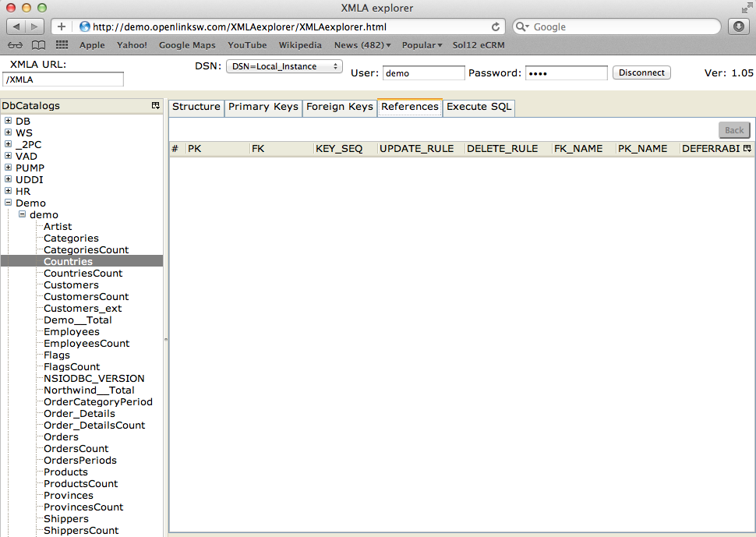Select the Flags table
Viewport: 756px width, 537px height.
pyautogui.click(x=56, y=355)
